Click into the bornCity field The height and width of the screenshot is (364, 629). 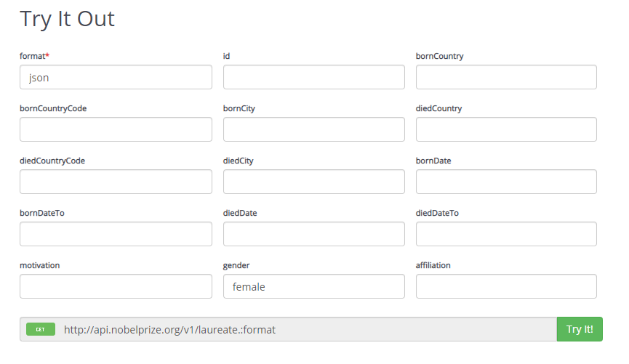313,129
